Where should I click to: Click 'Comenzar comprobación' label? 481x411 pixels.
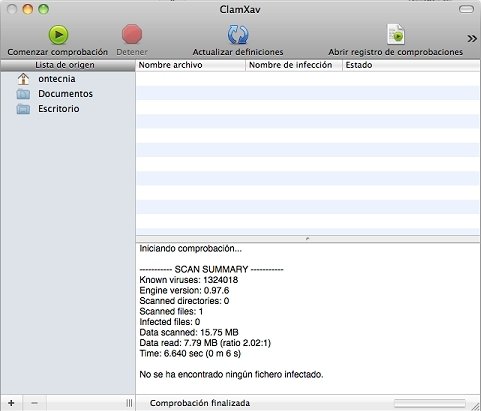[x=58, y=52]
